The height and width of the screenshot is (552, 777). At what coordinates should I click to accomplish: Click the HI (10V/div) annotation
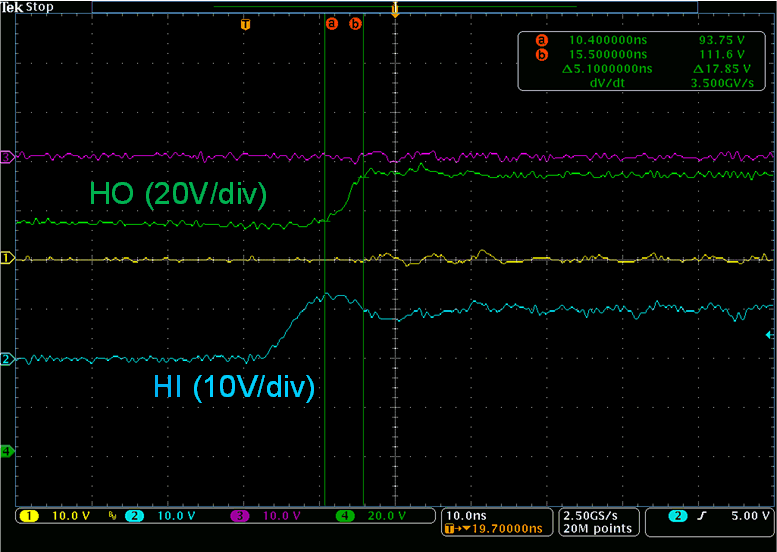point(234,387)
